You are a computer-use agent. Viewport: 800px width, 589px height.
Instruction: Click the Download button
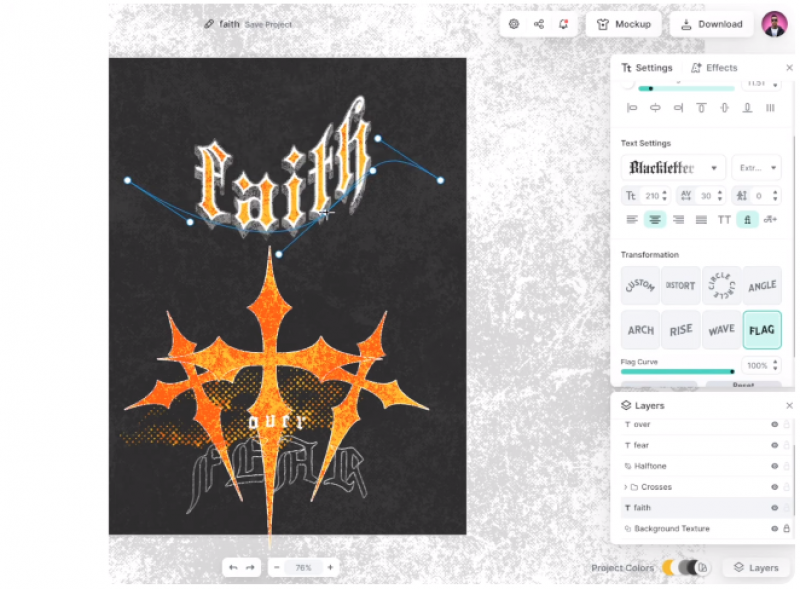pyautogui.click(x=711, y=24)
